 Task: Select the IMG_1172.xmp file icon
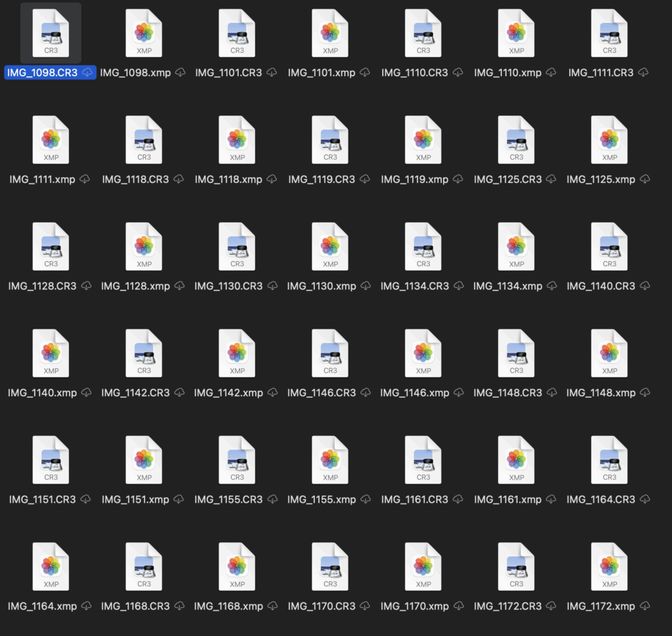(610, 566)
